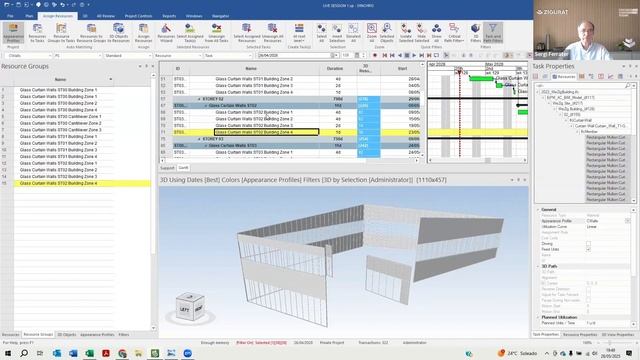
Task: Open the focus date dropdown arrow
Action: pos(336,56)
